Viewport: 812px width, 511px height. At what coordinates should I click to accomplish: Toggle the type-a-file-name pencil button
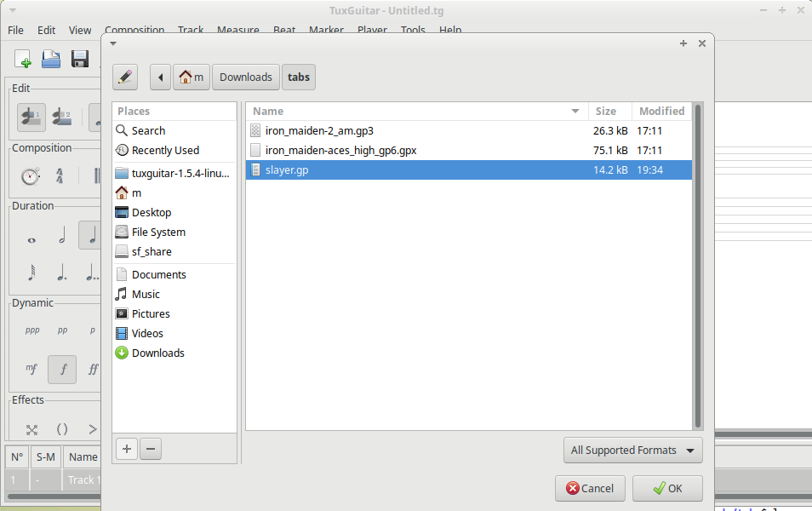[x=124, y=77]
